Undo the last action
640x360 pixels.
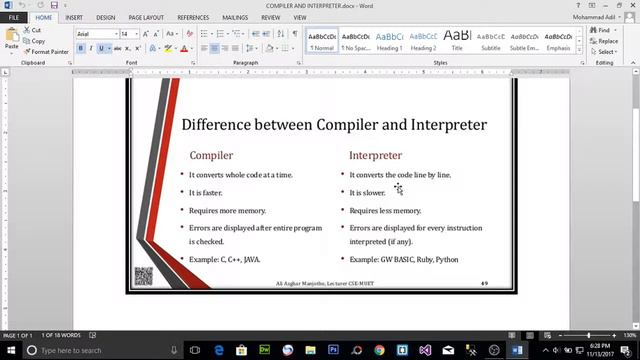click(22, 6)
